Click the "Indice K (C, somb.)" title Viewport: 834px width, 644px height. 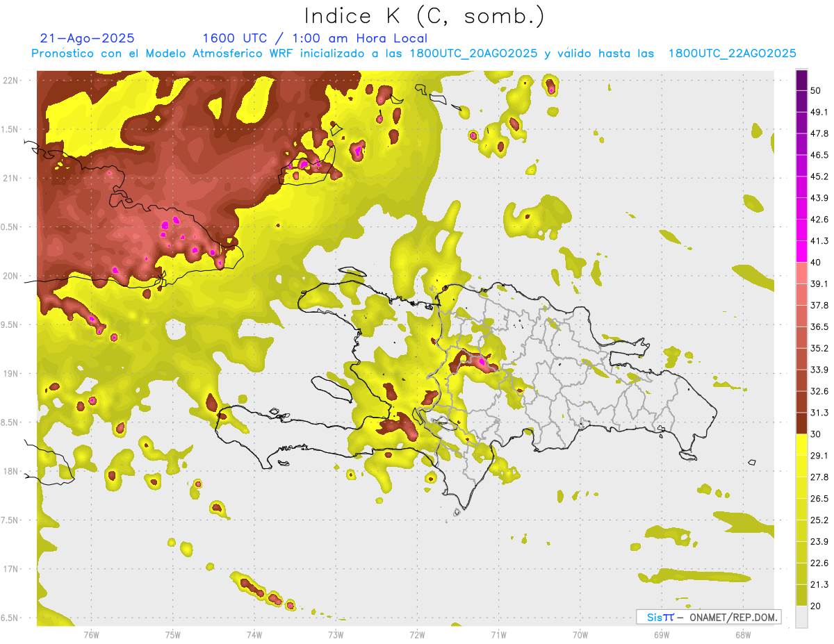[x=424, y=16]
